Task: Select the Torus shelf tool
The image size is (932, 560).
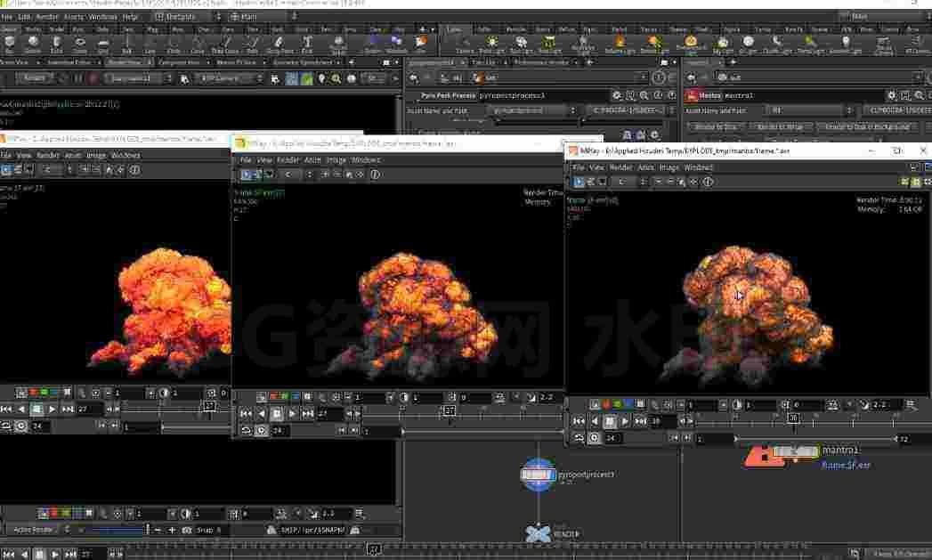Action: click(79, 44)
